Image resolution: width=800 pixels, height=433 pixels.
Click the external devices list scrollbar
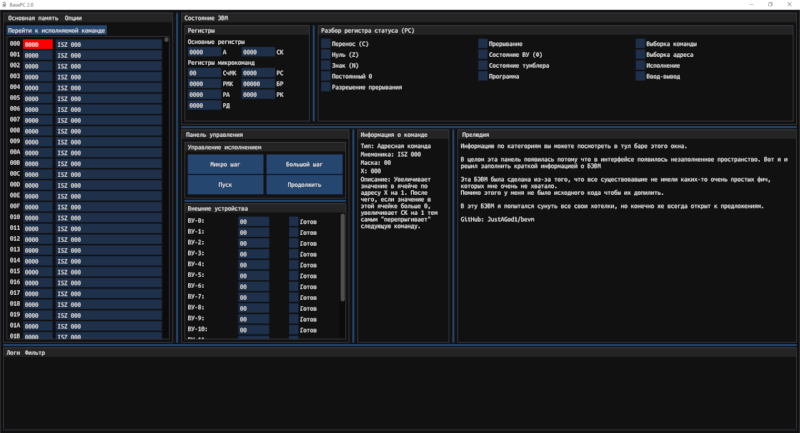(x=342, y=258)
